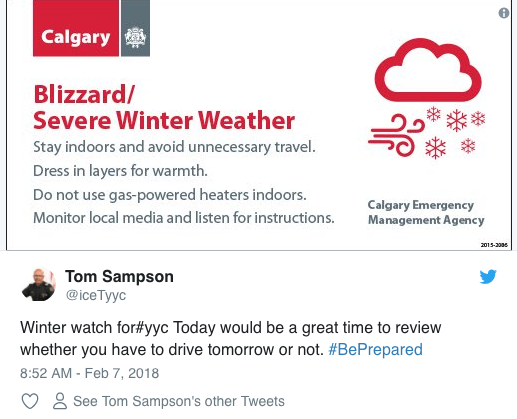
Task: Click the Twitter bird logo
Action: pos(488,277)
